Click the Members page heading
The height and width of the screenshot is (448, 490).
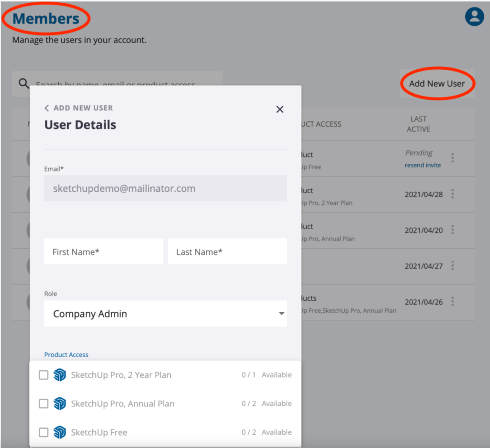(x=46, y=19)
